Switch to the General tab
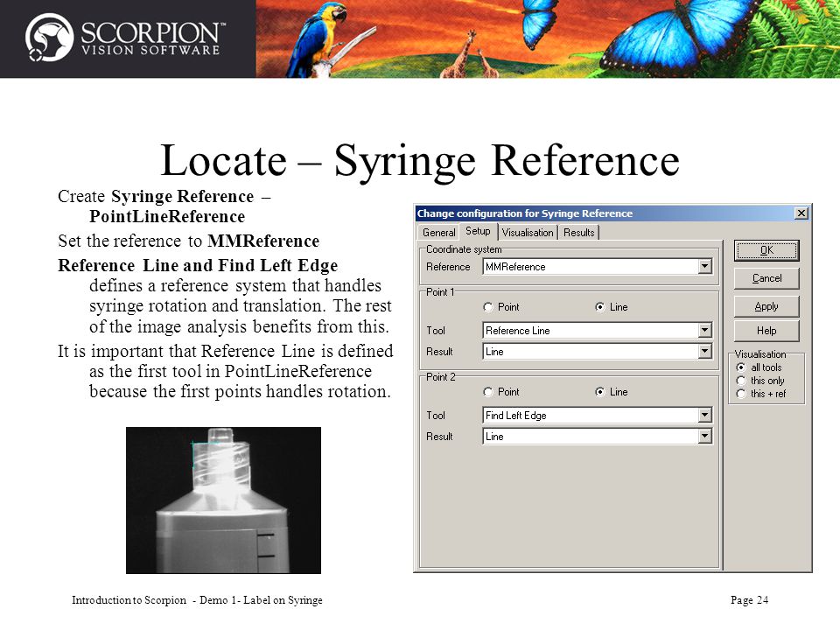 pyautogui.click(x=438, y=233)
